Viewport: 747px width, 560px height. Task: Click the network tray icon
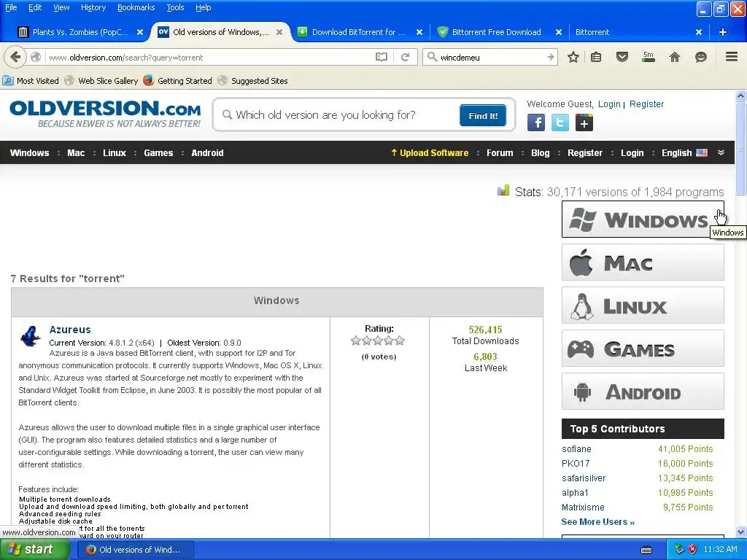(x=679, y=549)
